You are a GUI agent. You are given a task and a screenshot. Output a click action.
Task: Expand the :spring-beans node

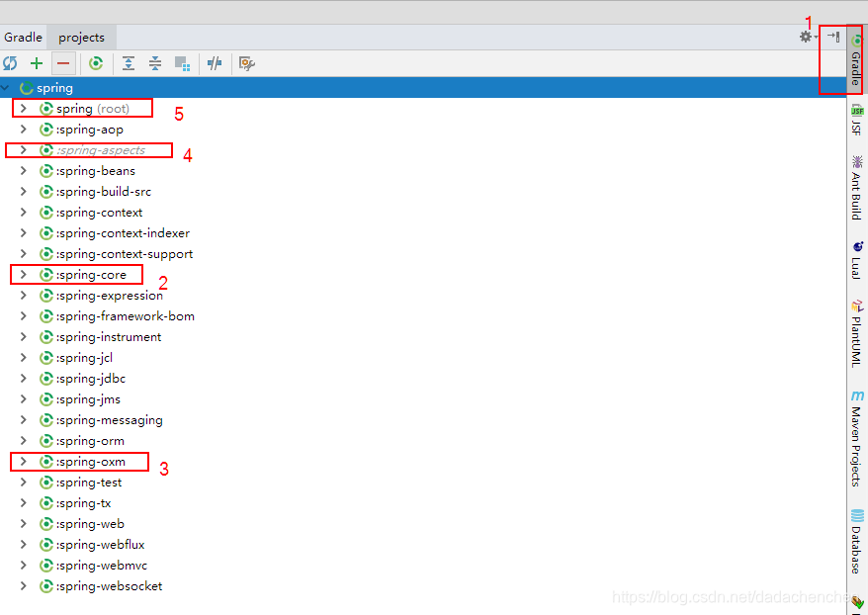click(x=24, y=171)
